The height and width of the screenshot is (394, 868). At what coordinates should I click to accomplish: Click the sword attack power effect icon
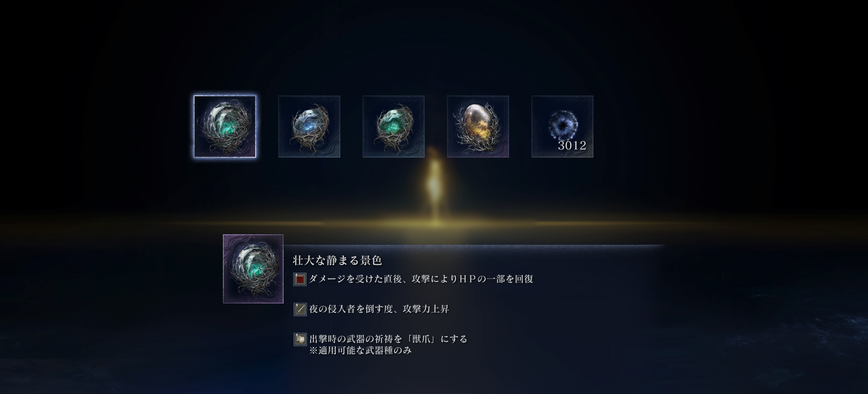coord(300,309)
